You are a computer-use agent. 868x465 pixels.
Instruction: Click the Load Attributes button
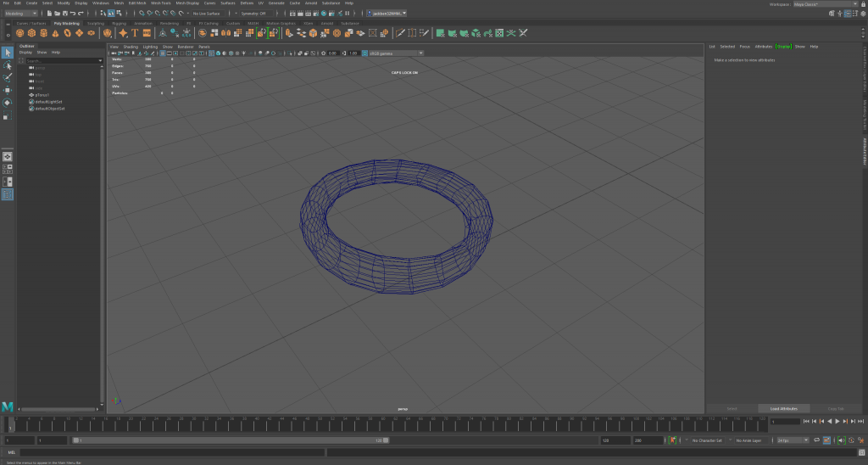point(783,408)
